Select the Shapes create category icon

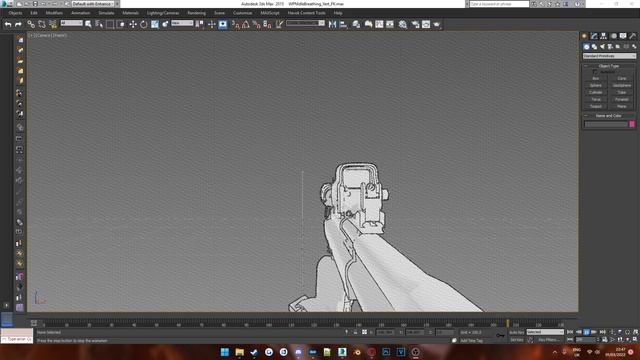[594, 47]
